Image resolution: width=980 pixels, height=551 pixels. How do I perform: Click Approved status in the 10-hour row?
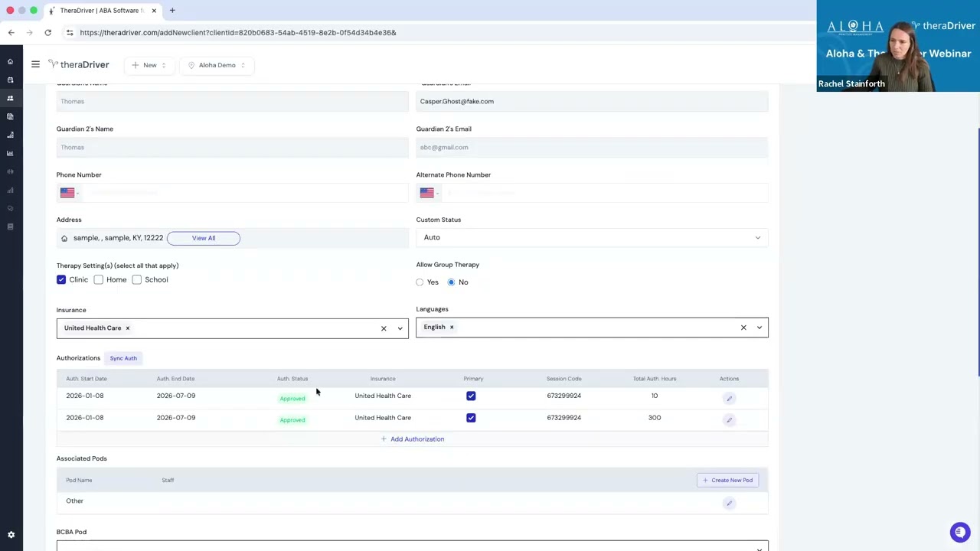292,398
